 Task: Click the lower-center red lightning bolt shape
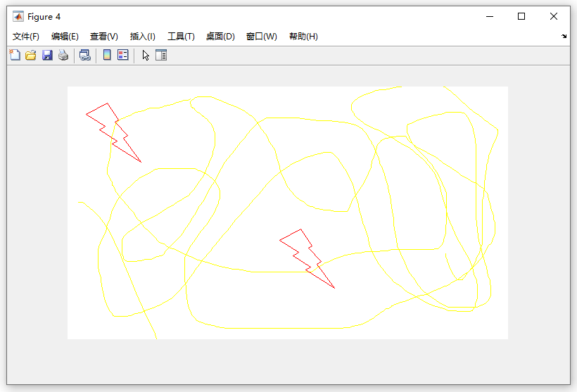coord(307,258)
